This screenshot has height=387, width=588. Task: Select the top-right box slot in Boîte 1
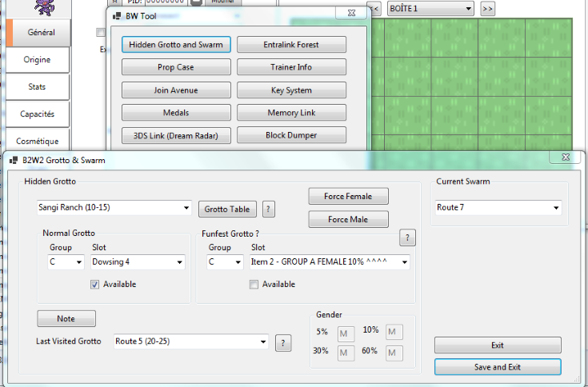548,38
